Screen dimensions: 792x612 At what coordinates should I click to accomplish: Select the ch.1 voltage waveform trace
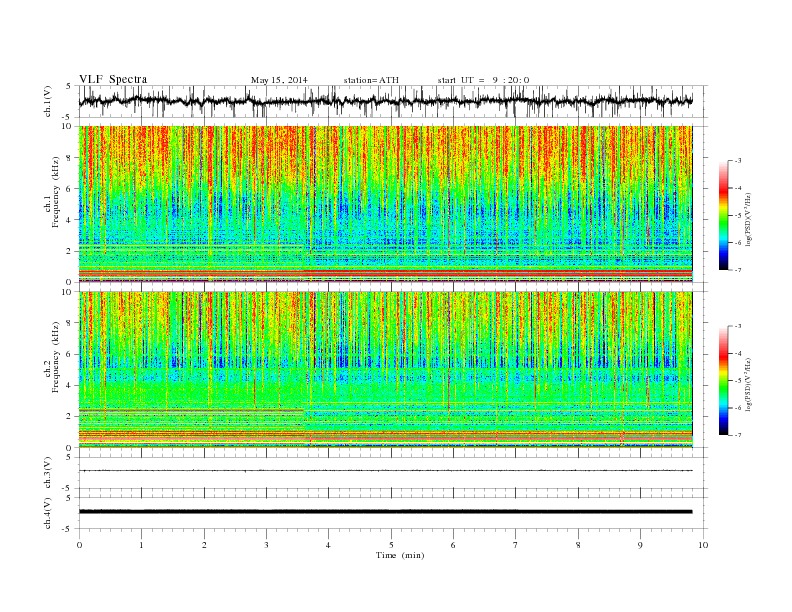385,101
